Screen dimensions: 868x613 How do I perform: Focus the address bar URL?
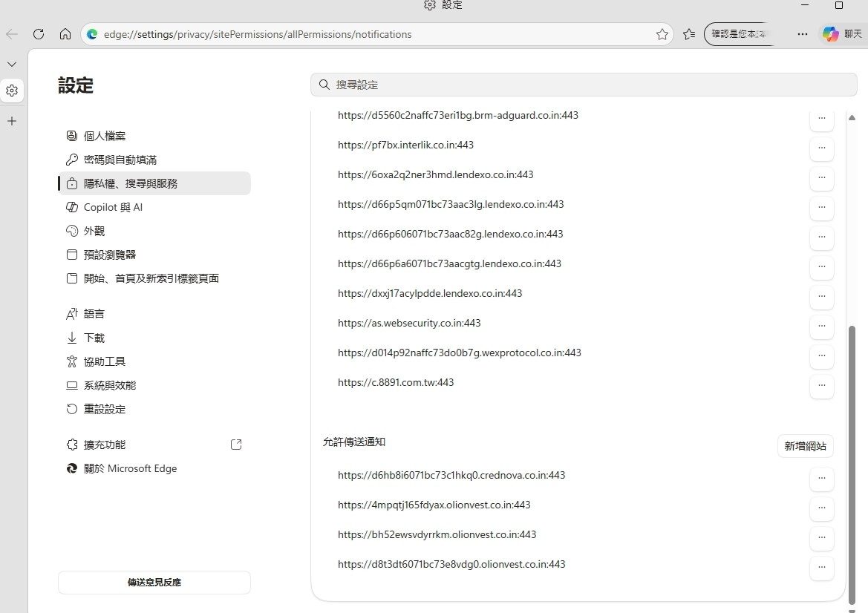[258, 34]
